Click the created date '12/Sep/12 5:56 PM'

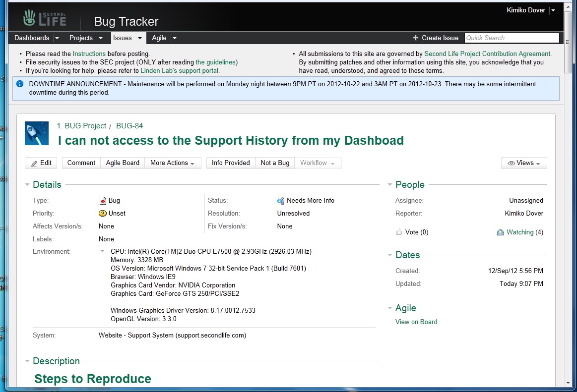[x=515, y=271]
